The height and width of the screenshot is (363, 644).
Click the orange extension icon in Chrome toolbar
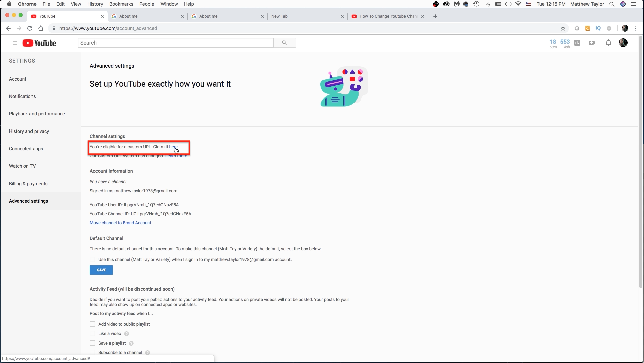click(x=587, y=28)
